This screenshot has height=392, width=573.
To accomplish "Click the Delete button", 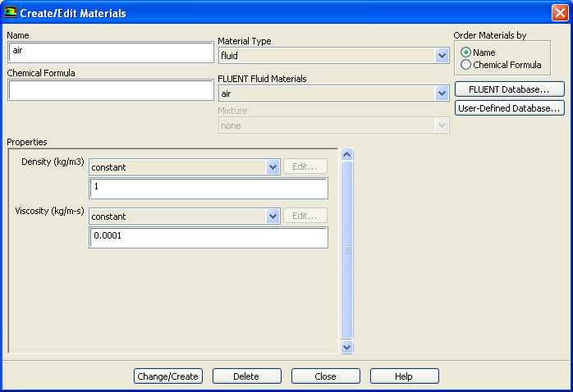I will [x=246, y=376].
